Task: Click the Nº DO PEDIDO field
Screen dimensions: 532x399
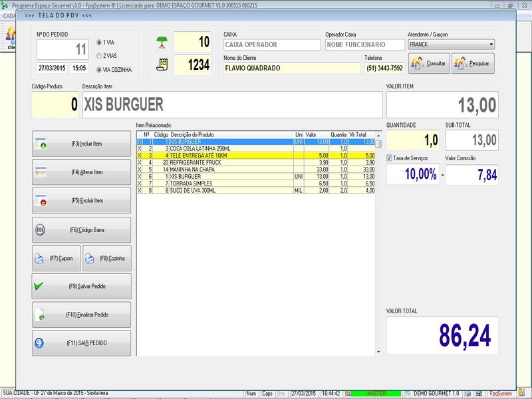Action: [x=63, y=49]
